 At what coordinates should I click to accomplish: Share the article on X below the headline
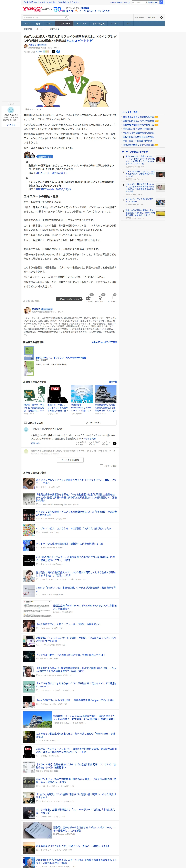(53, 52)
